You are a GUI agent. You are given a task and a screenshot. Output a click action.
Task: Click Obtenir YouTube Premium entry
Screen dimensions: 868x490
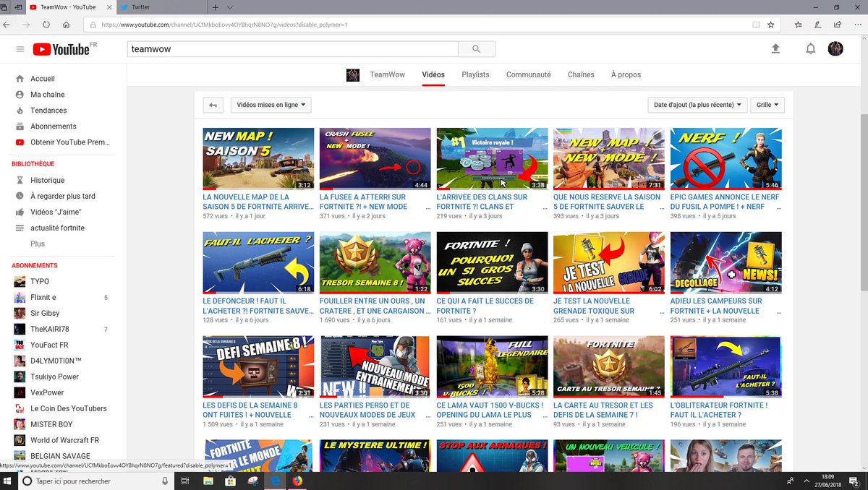coord(70,142)
